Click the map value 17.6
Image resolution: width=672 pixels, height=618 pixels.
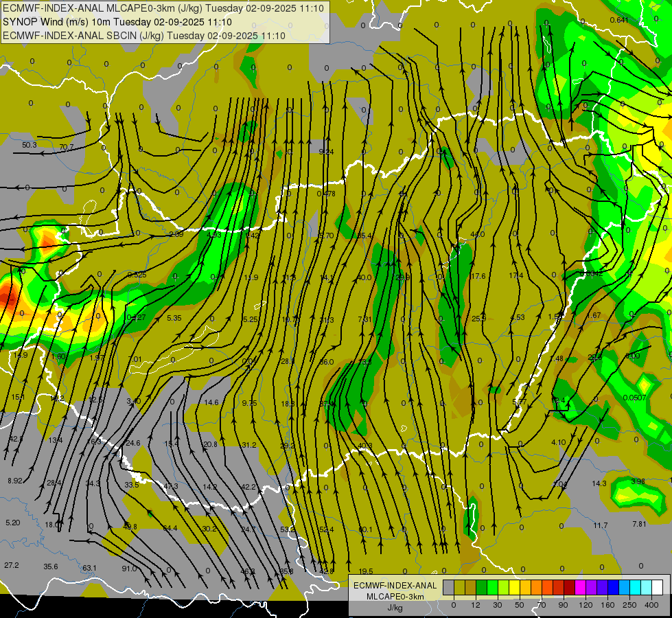tap(478, 276)
